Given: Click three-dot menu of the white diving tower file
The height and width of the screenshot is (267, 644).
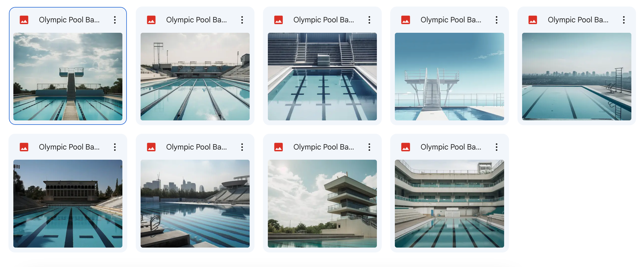Looking at the screenshot, I should point(497,20).
